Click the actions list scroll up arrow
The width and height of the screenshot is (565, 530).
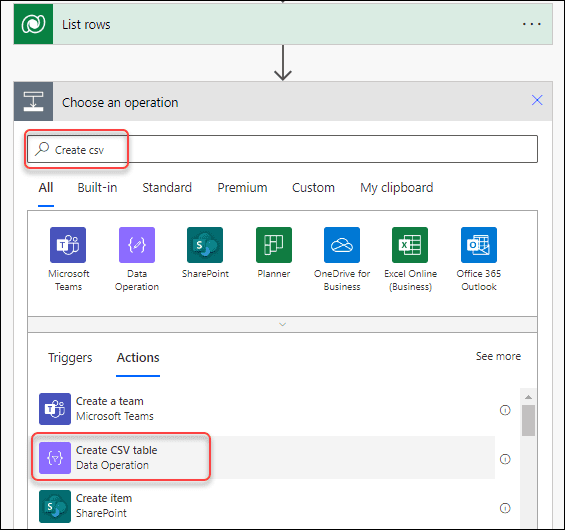coord(528,397)
